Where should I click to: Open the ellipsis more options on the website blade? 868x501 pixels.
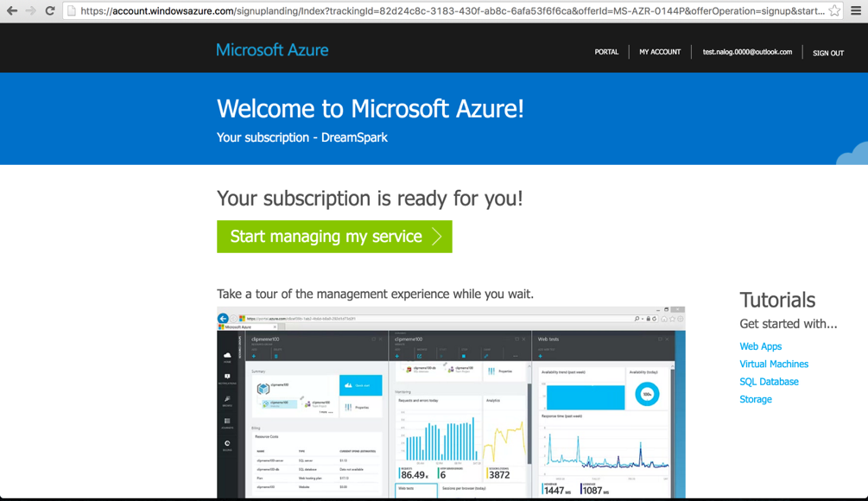tap(515, 355)
